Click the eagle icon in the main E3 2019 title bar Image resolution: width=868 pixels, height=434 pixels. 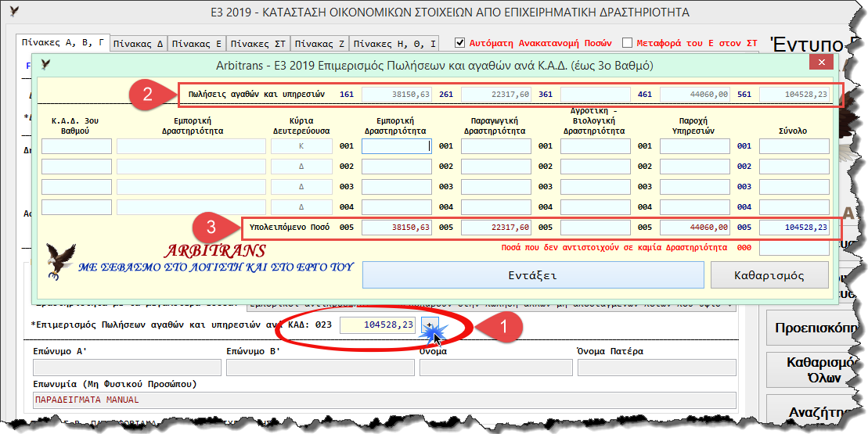click(x=14, y=11)
